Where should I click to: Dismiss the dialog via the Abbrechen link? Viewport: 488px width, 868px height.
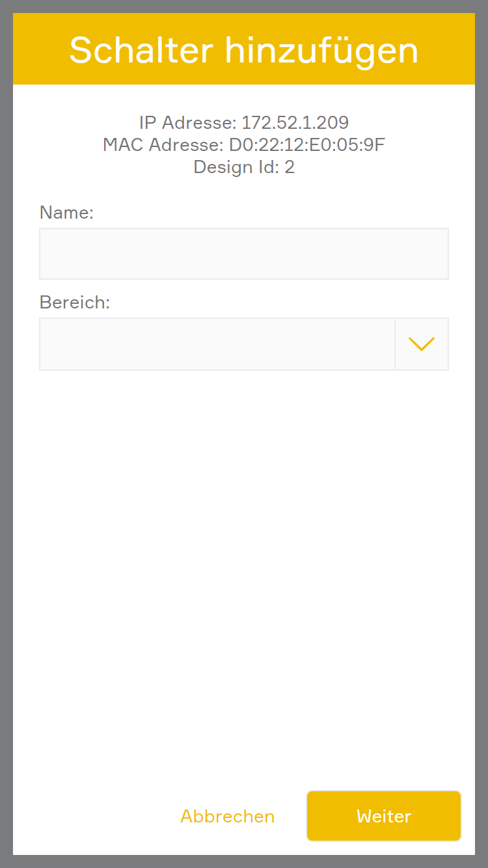click(227, 816)
